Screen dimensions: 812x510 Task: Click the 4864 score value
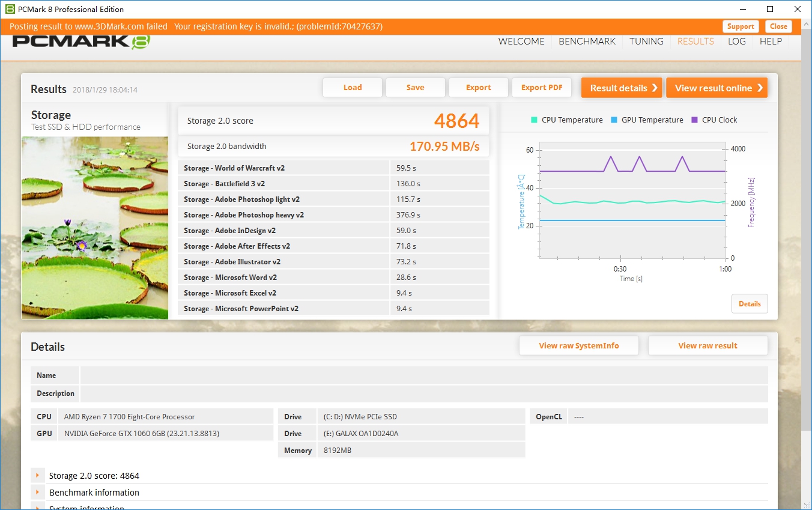[x=457, y=121]
